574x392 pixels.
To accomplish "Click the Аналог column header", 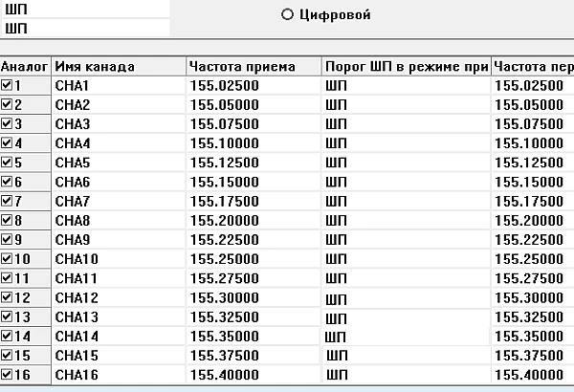I will pos(25,66).
